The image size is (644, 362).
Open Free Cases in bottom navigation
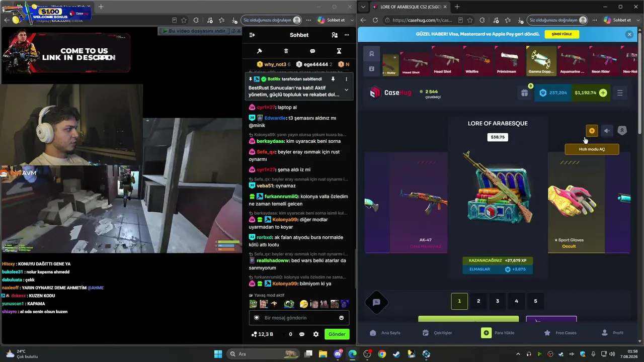(560, 333)
